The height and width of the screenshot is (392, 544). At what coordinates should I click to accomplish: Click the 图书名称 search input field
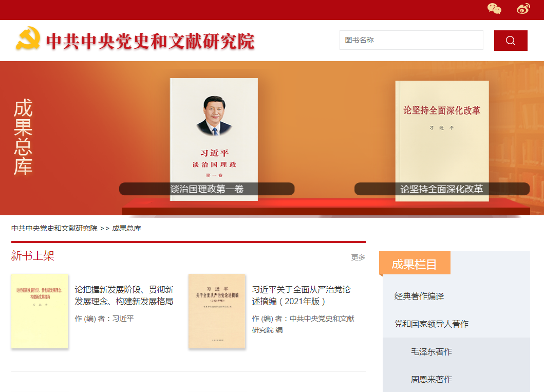[411, 40]
